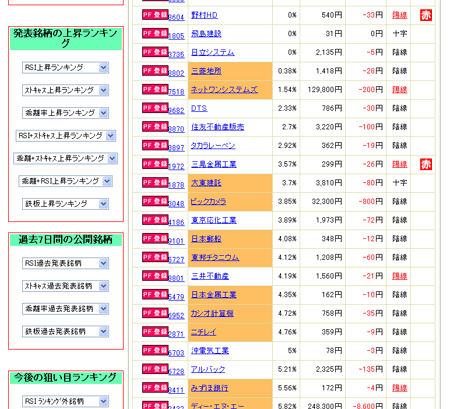Click stock code link 8604
Viewport: 450px width, 409px height.
coord(176,17)
